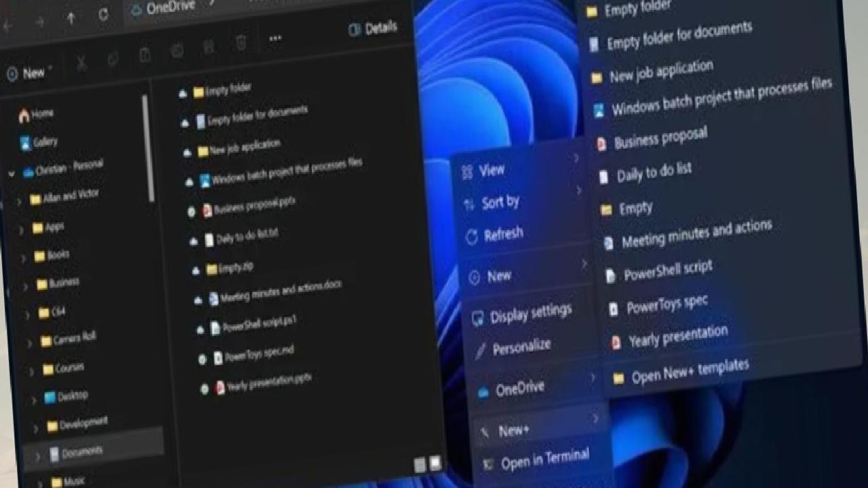868x488 pixels.
Task: Select the Music folder in sidebar
Action: point(68,481)
